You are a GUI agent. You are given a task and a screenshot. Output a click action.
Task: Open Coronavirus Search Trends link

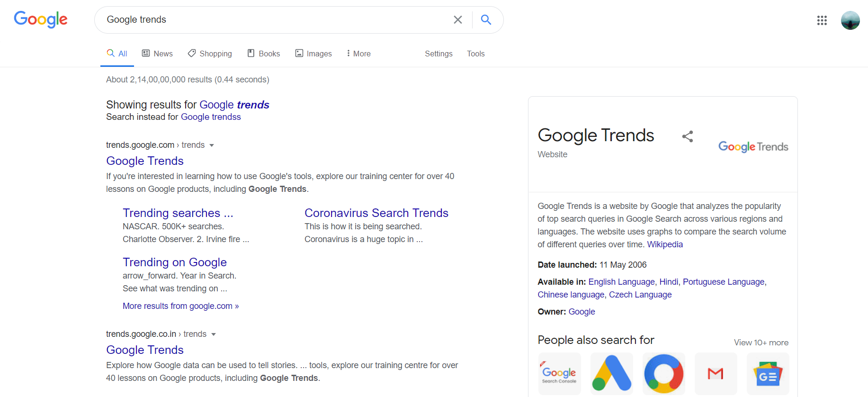click(376, 213)
